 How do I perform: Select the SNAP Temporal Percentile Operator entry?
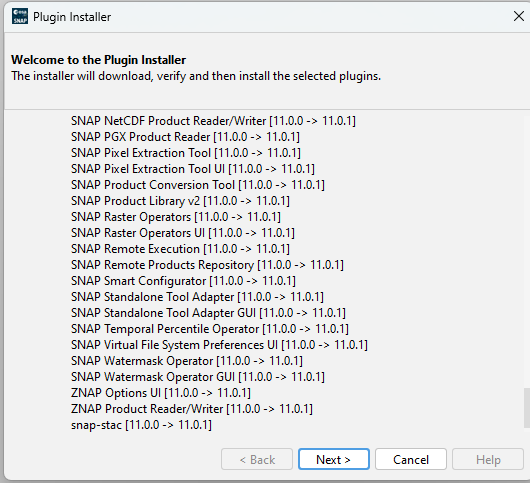(210, 329)
